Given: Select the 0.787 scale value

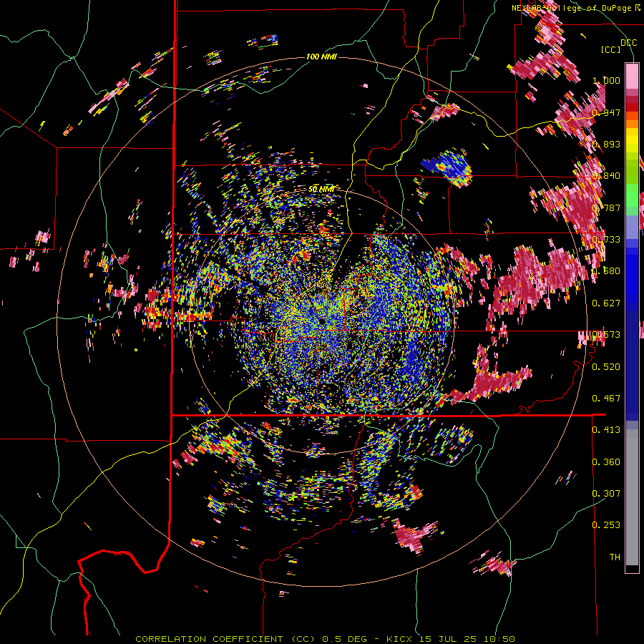Looking at the screenshot, I should click(606, 208).
